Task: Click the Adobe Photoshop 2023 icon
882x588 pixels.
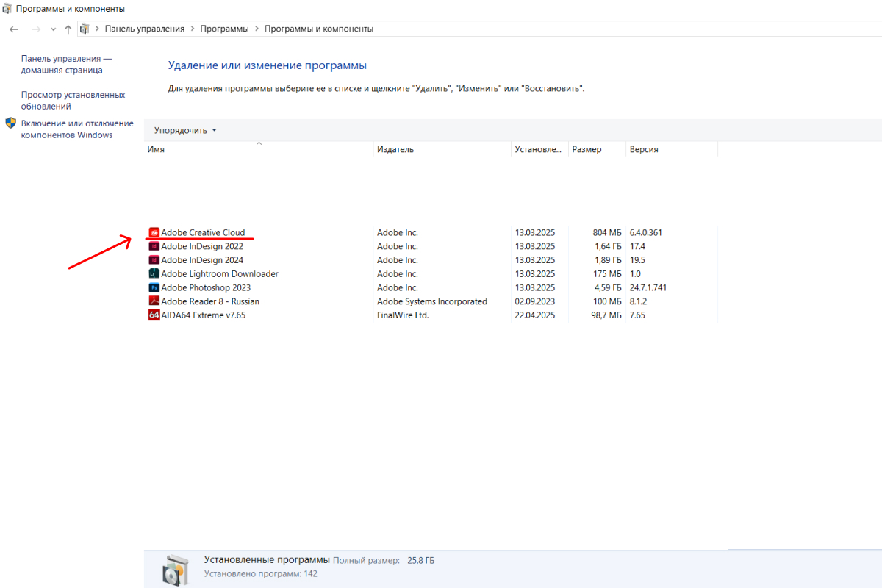Action: click(154, 288)
